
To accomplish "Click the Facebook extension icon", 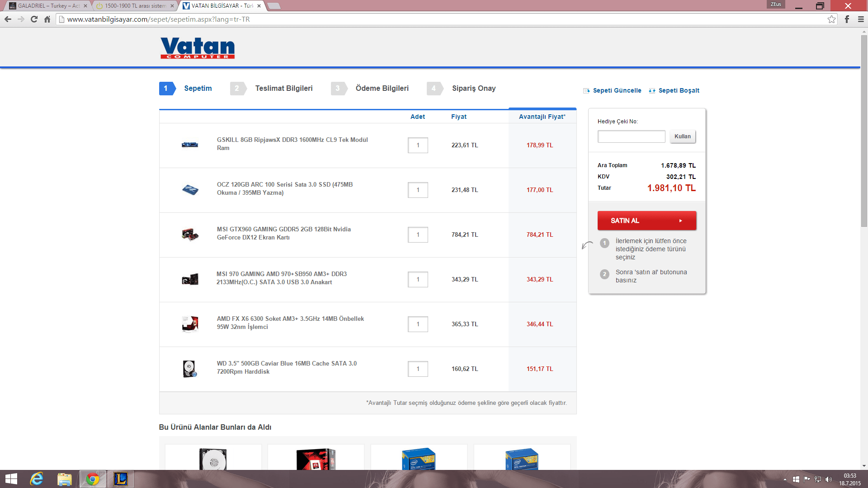I will [847, 19].
